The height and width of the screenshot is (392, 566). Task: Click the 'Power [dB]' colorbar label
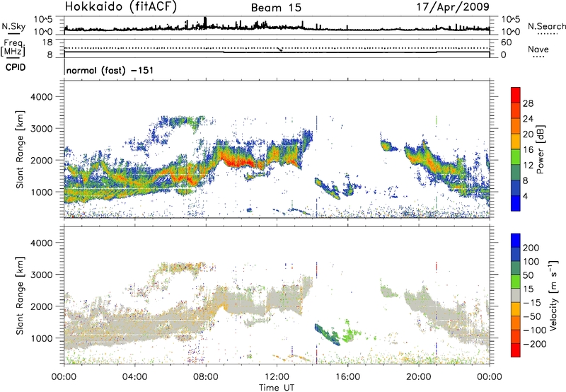[x=540, y=149]
